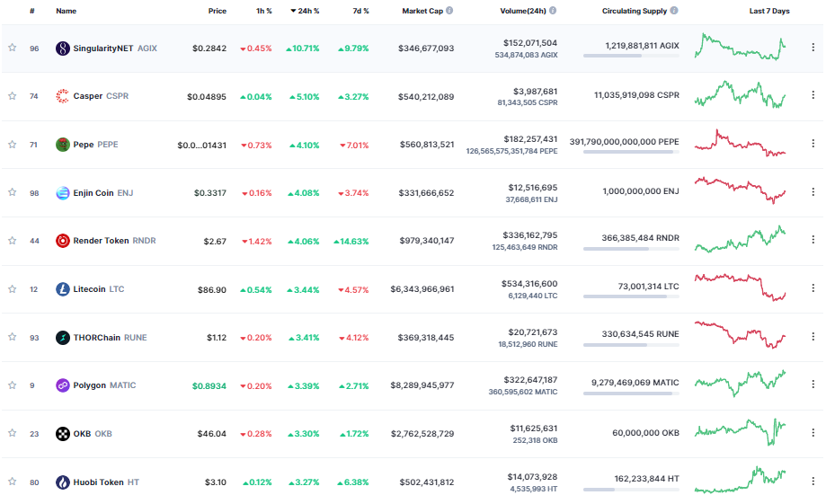The width and height of the screenshot is (835, 504).
Task: Open more options for Casper row
Action: (813, 94)
